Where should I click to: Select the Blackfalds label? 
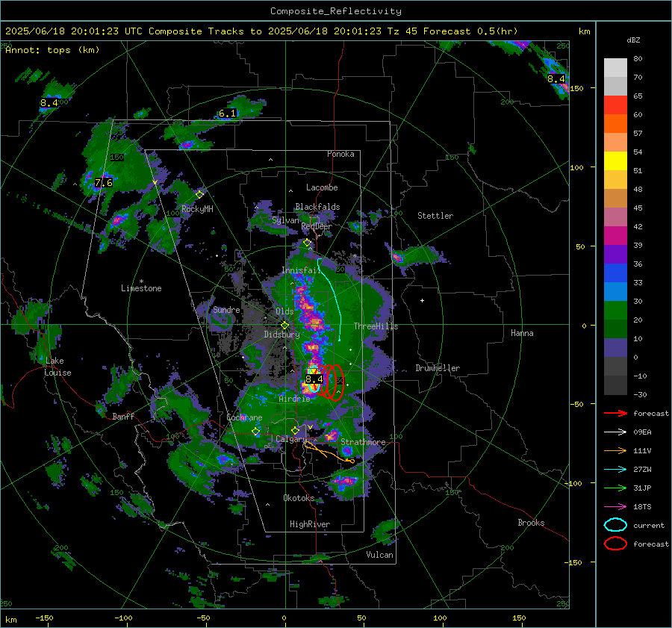click(317, 207)
